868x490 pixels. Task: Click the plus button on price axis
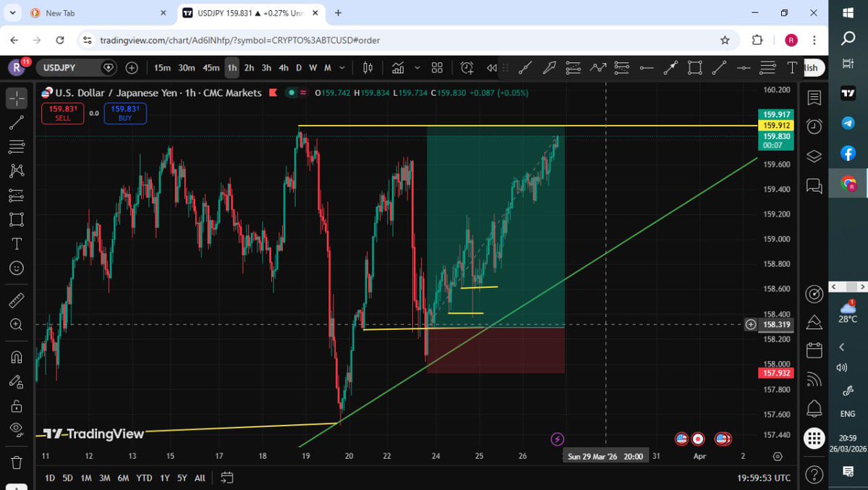(751, 324)
